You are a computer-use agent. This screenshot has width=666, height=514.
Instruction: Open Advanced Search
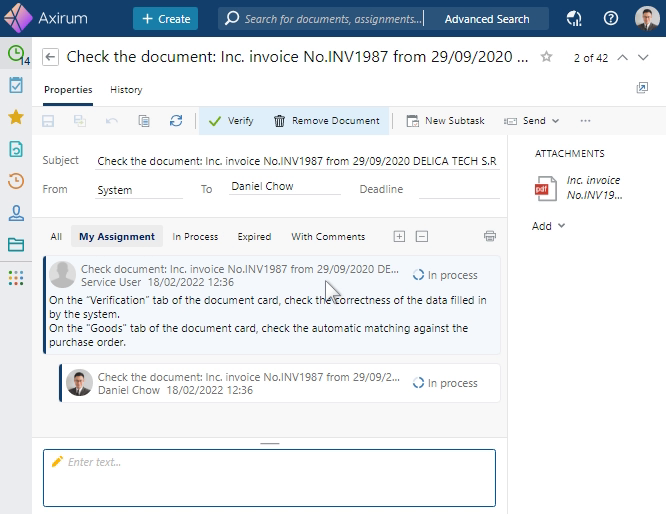(487, 19)
